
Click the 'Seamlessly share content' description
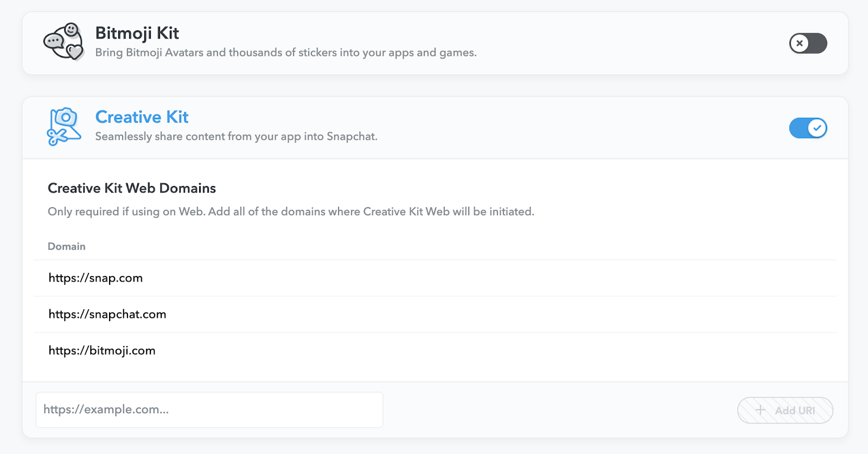(236, 137)
